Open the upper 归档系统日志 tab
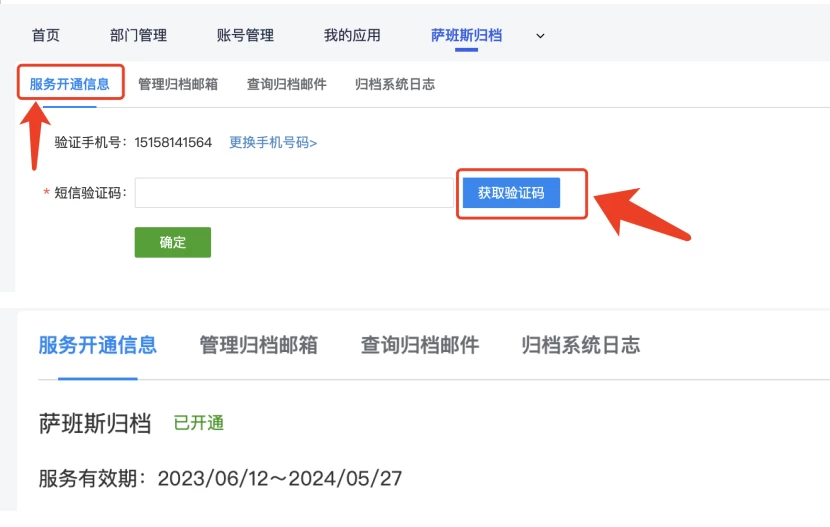 pyautogui.click(x=395, y=84)
